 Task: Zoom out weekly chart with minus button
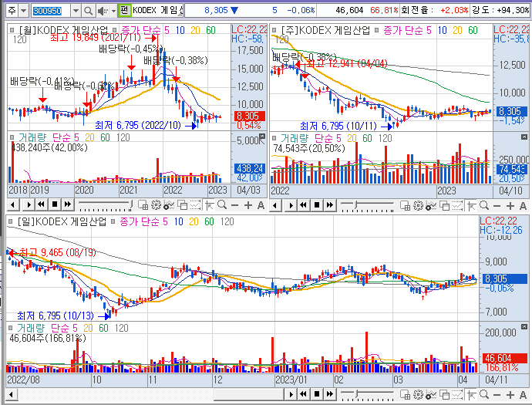[497, 206]
